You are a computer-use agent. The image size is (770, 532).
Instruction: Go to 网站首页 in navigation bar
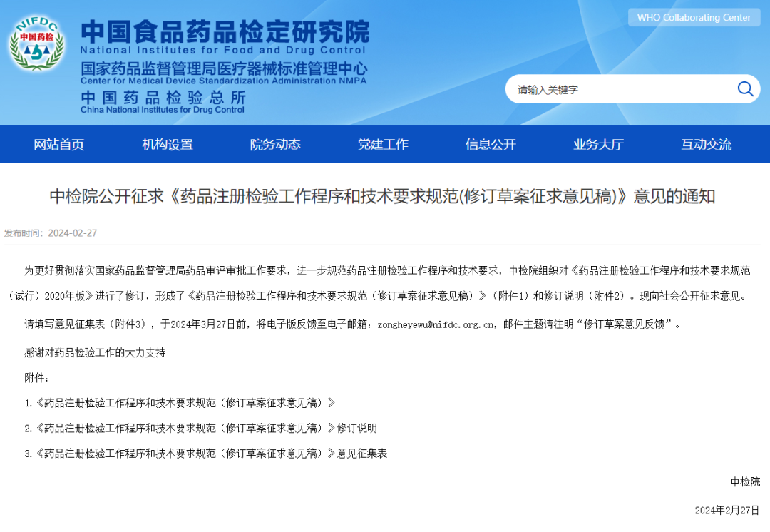coord(59,145)
